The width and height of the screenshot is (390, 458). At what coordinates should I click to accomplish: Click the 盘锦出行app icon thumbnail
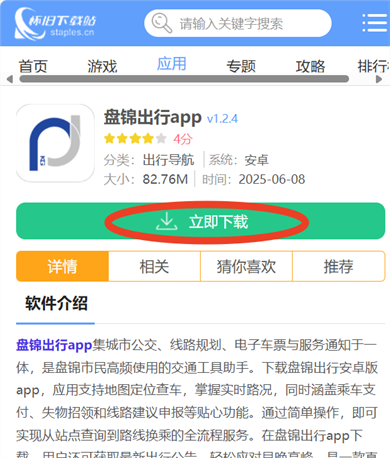tap(55, 143)
